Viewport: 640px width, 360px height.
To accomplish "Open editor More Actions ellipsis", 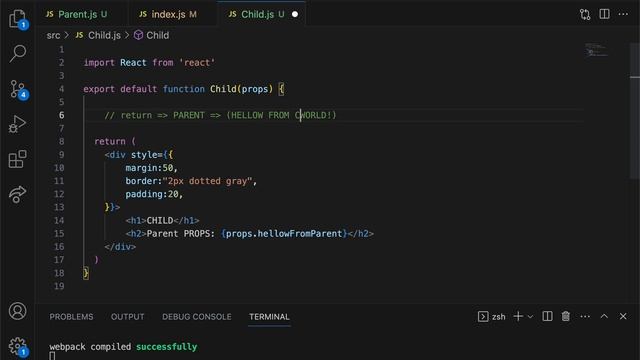I will tap(623, 14).
